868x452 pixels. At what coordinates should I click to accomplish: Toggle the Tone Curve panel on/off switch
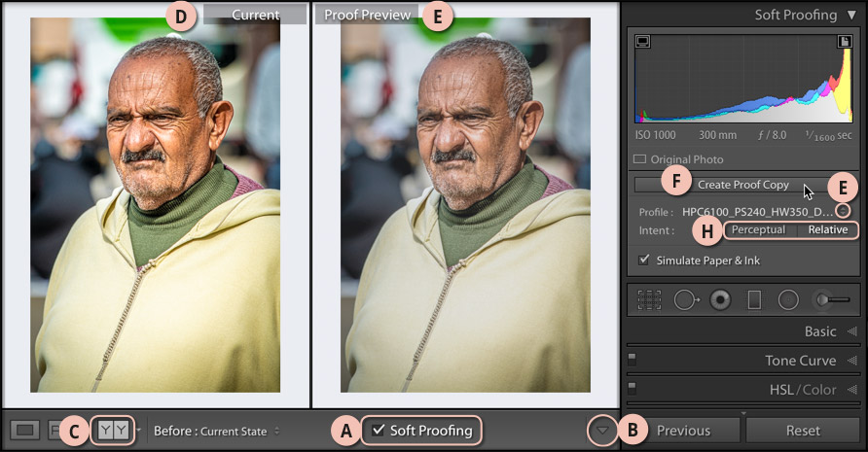tap(632, 360)
